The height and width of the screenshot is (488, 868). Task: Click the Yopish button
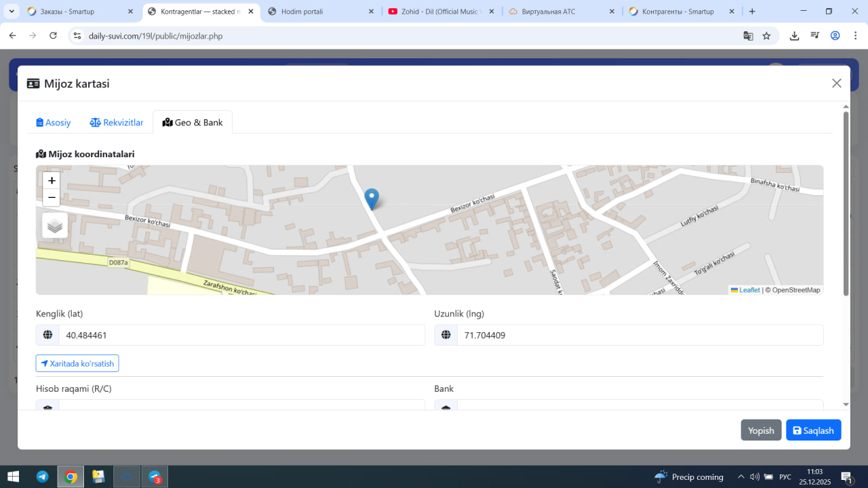click(x=761, y=430)
